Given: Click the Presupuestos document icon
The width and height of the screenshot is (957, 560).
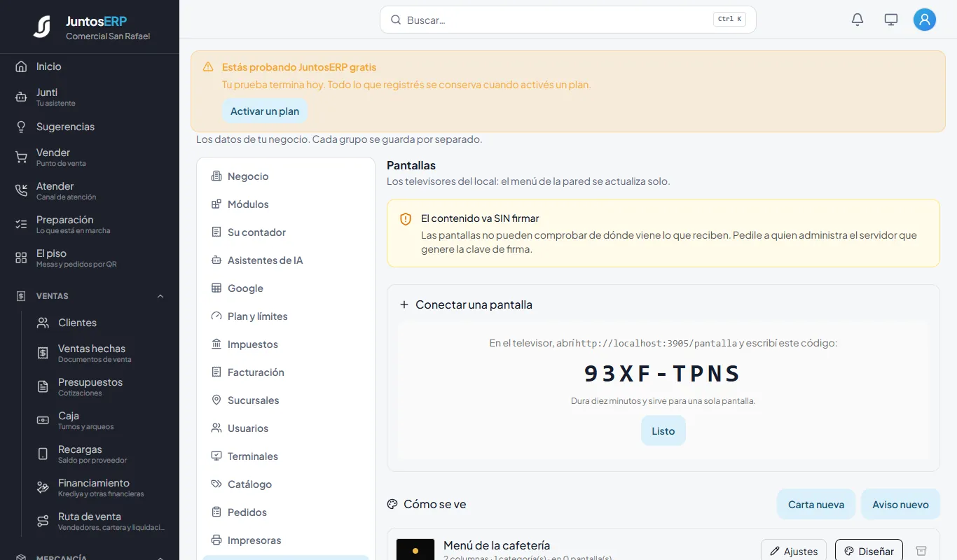Looking at the screenshot, I should click(x=43, y=386).
